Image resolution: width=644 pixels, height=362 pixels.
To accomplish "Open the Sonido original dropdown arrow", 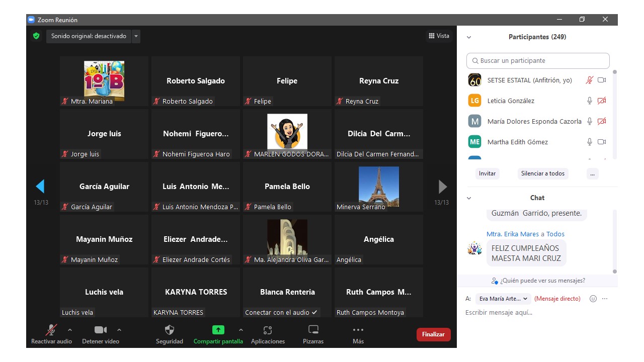I will click(x=136, y=36).
